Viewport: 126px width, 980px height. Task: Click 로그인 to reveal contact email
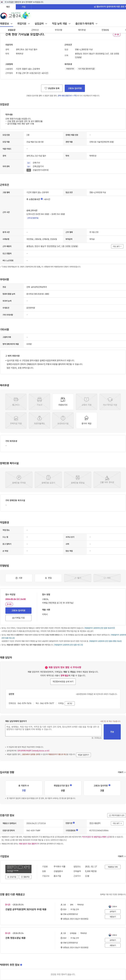coord(70,703)
